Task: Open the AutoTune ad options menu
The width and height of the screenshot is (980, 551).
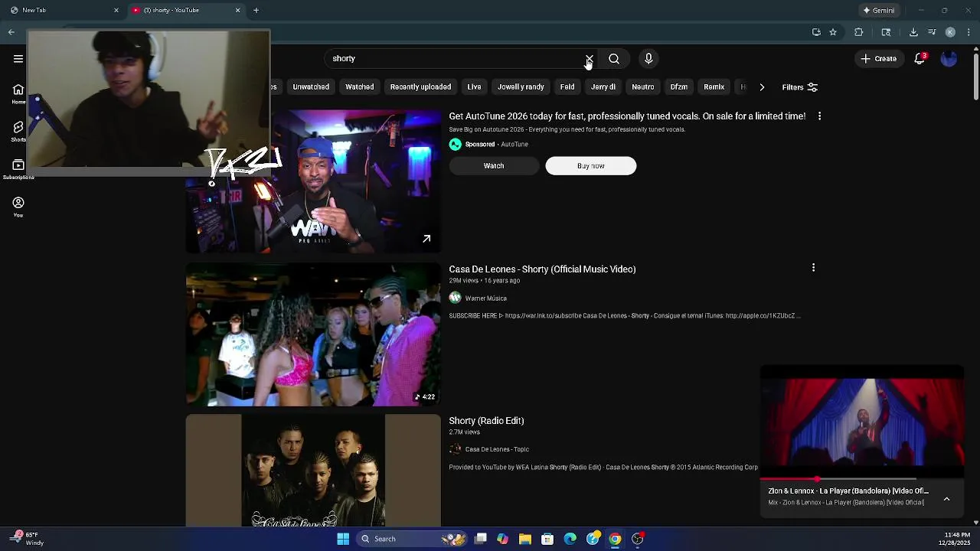Action: (819, 116)
